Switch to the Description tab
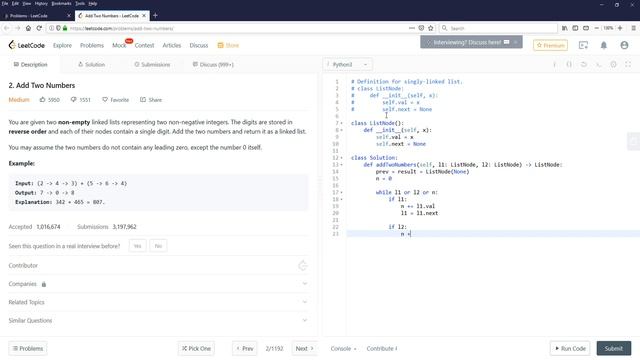The height and width of the screenshot is (360, 640). coord(31,64)
